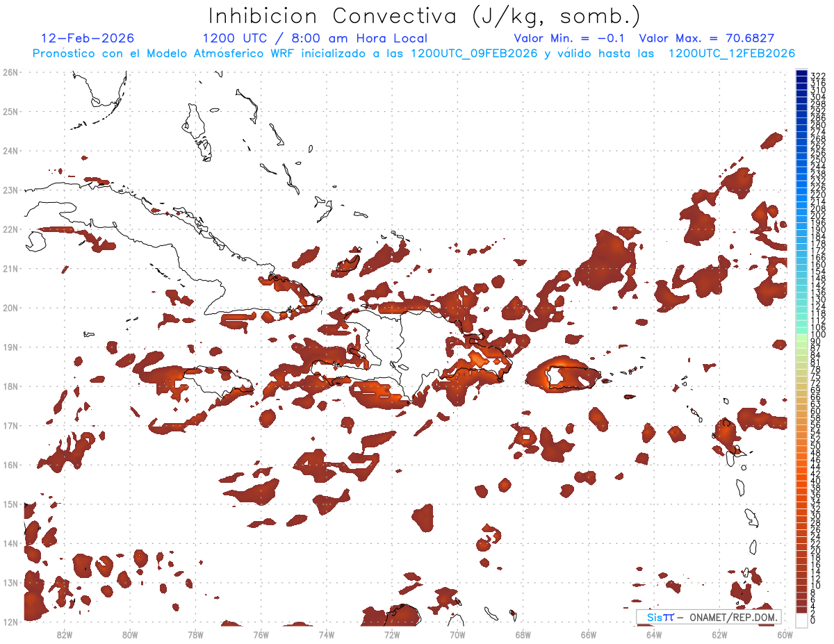
Task: Click the '160' color scale value
Action: tap(818, 265)
